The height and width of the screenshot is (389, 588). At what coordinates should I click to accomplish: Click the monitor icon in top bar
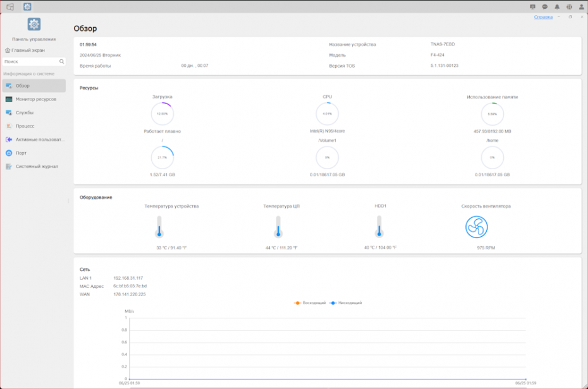click(533, 7)
